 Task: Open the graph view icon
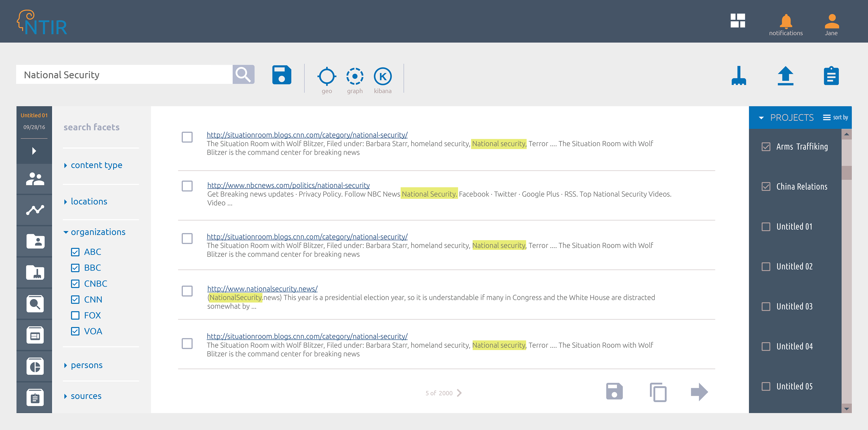coord(354,76)
